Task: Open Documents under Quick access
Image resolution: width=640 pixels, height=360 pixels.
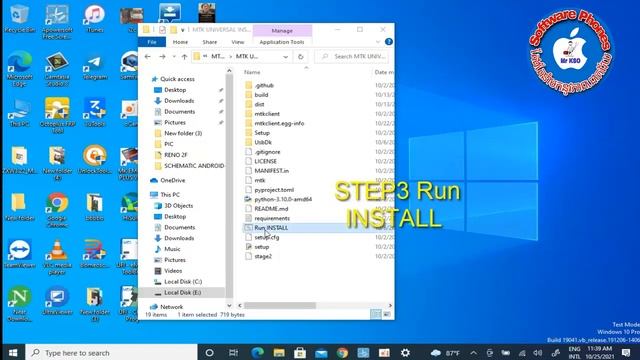Action: pos(179,111)
